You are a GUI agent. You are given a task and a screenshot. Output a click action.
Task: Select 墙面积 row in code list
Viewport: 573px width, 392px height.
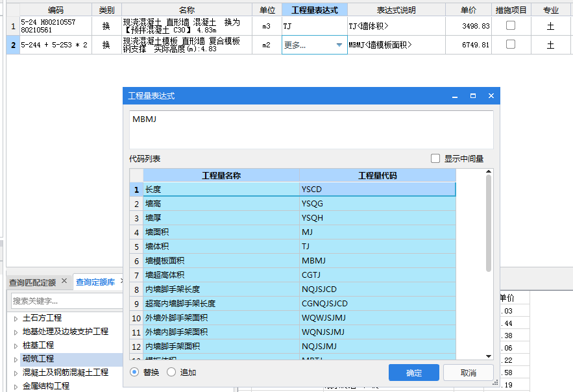[293, 232]
